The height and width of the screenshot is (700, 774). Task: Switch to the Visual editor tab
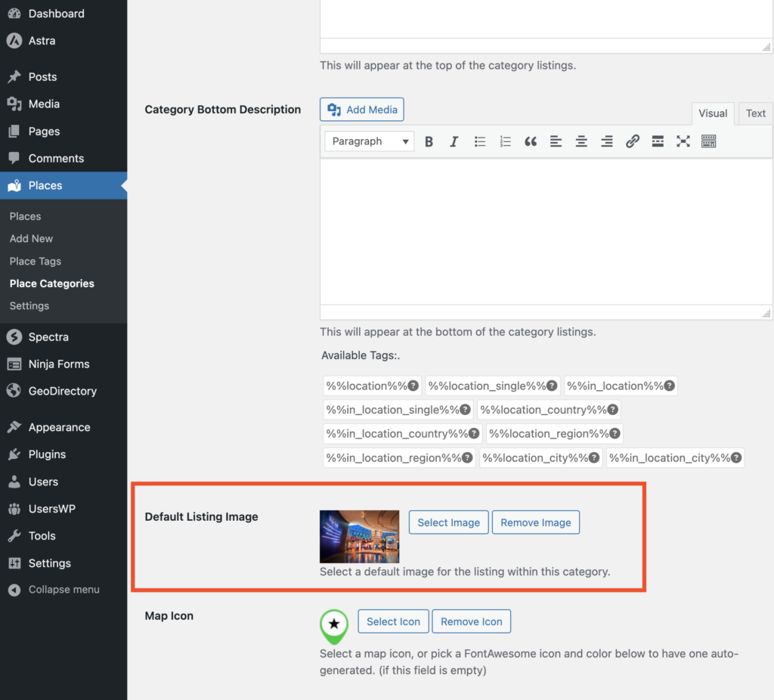point(713,113)
